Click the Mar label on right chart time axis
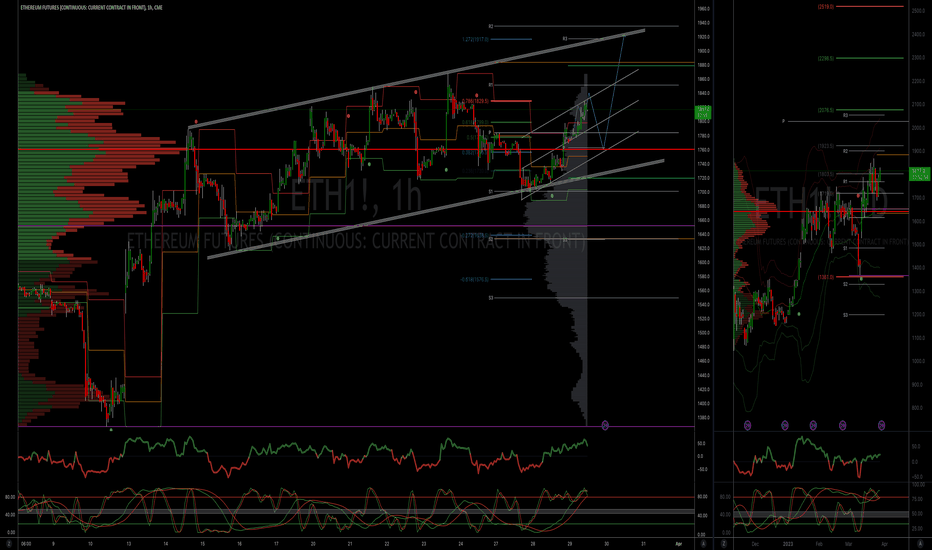Screen dimensions: 932x550 [848, 543]
